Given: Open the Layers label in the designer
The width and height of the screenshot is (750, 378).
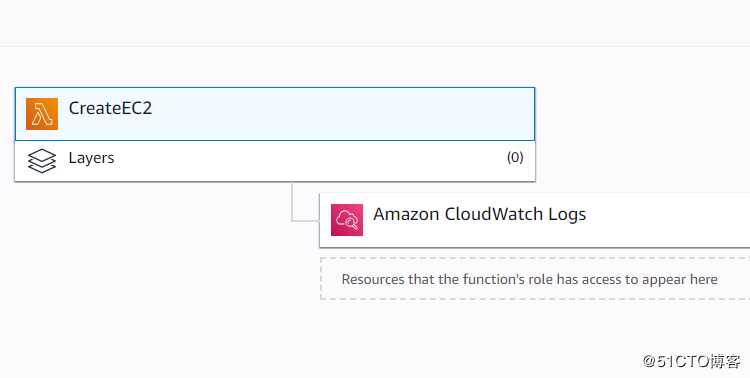Looking at the screenshot, I should 91,158.
